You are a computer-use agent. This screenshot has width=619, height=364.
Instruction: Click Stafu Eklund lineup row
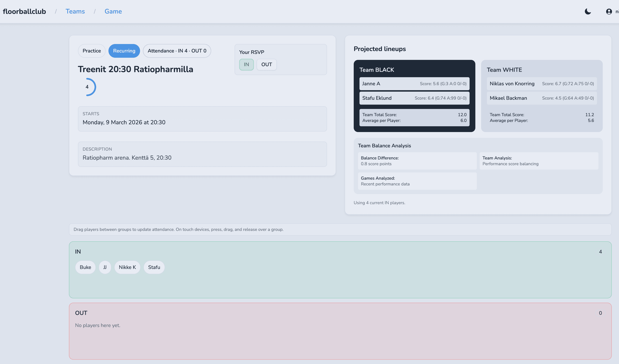[x=414, y=98]
